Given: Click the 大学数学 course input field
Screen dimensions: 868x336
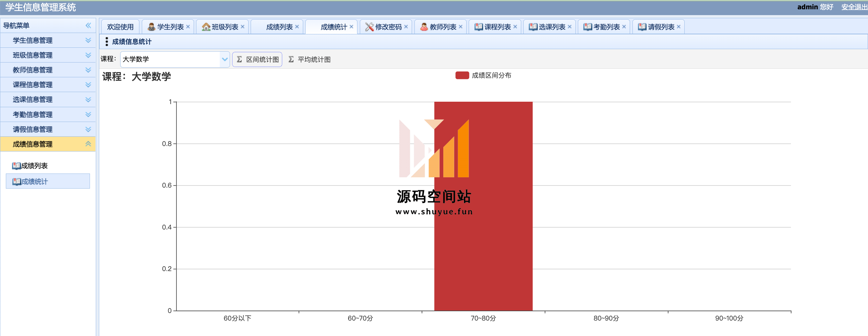Looking at the screenshot, I should point(170,59).
